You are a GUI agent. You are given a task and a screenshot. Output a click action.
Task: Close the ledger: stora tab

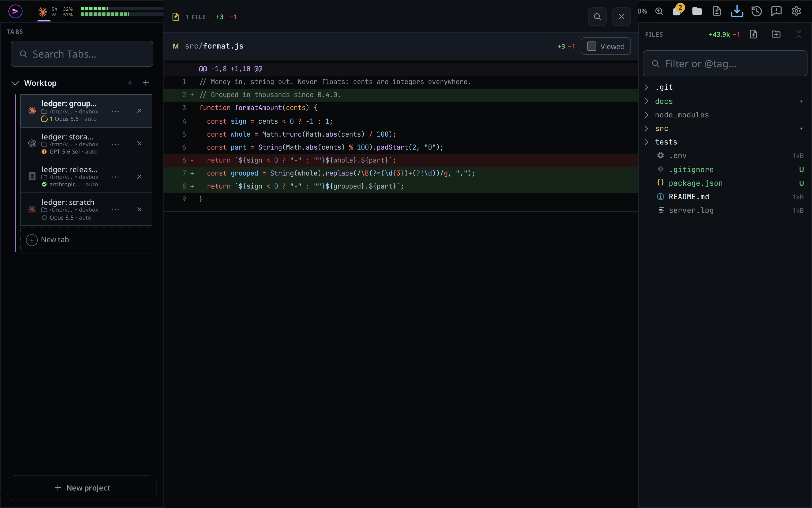point(139,144)
